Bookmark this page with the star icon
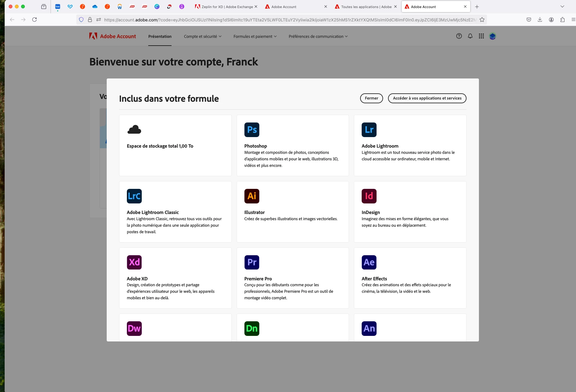Image resolution: width=576 pixels, height=392 pixels. [482, 20]
